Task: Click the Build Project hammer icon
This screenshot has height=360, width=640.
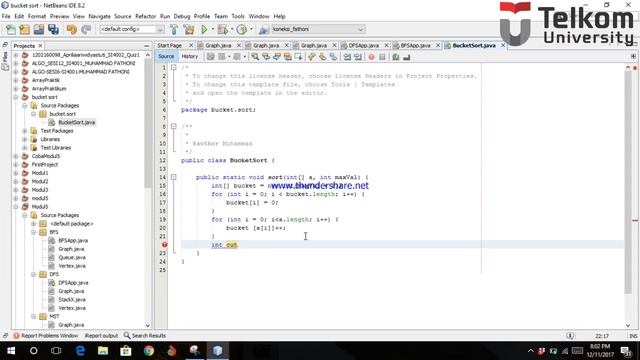Action: coord(174,29)
